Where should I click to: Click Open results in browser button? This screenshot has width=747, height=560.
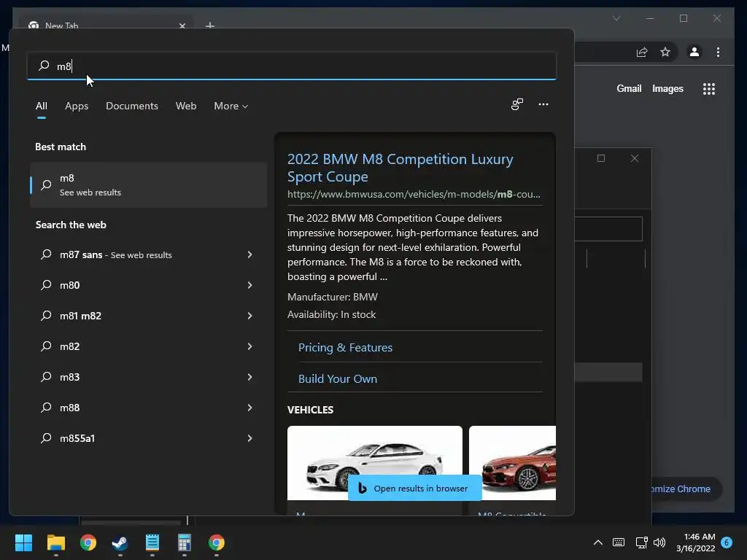tap(415, 488)
